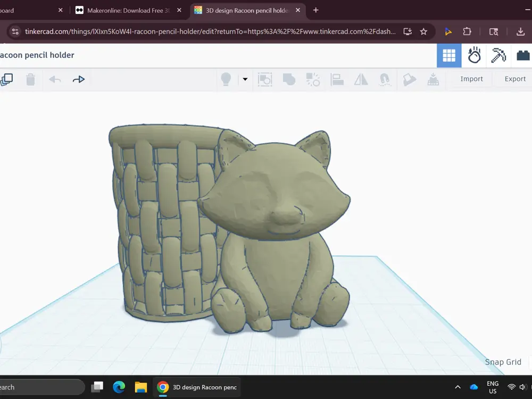Open the Snap Grid setting
Image resolution: width=532 pixels, height=399 pixels.
[x=503, y=362]
